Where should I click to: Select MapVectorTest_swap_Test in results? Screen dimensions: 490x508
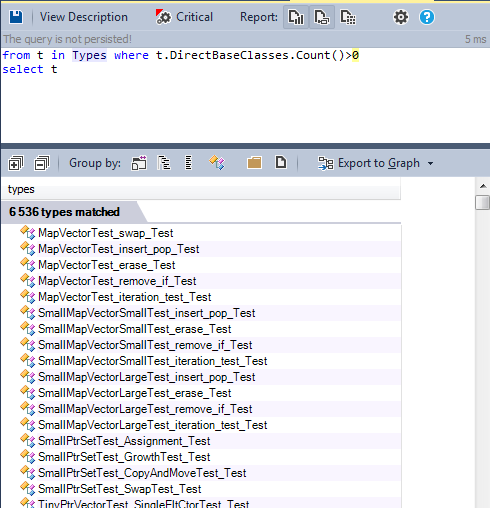pos(106,233)
